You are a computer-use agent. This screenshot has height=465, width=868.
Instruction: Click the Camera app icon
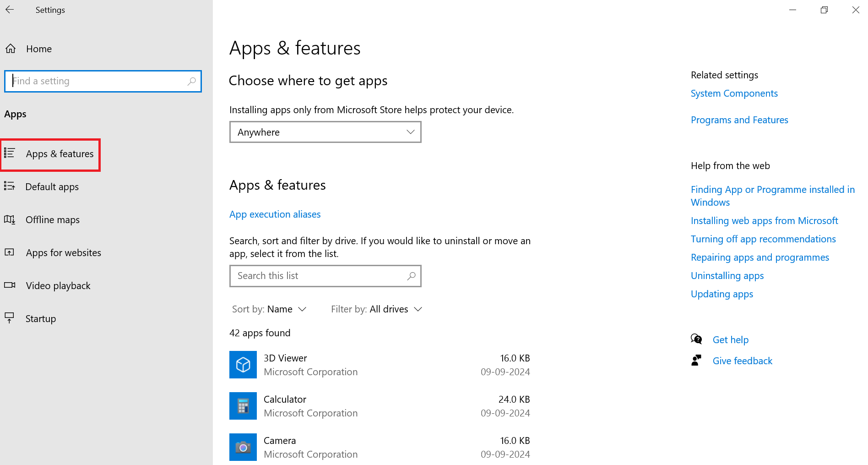(243, 447)
